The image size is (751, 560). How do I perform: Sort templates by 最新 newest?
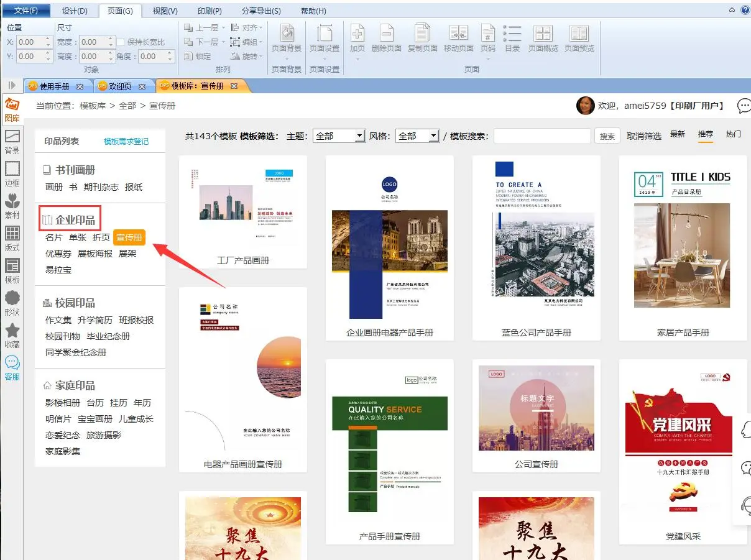point(677,134)
